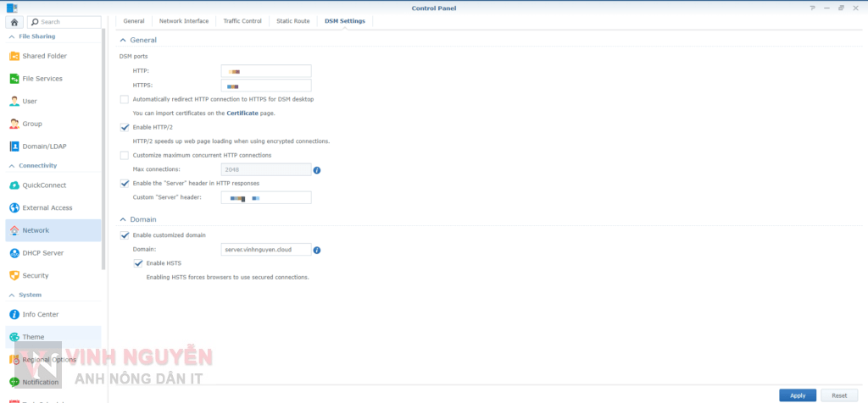Open Shared Folder from sidebar
The image size is (868, 403).
44,56
